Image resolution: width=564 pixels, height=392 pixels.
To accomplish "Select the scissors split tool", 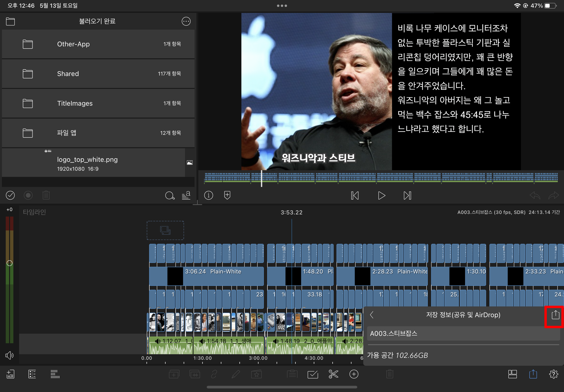I will (333, 374).
